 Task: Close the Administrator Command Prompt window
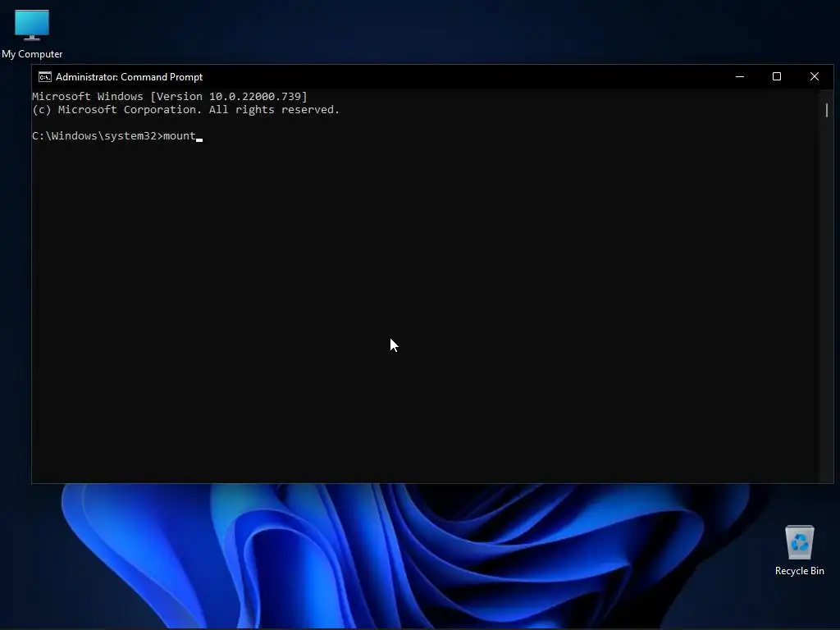[815, 76]
